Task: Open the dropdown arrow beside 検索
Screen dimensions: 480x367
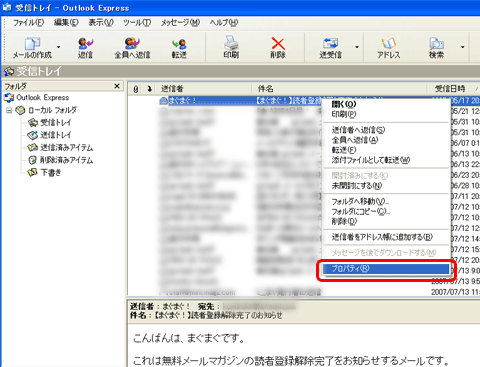Action: click(463, 47)
